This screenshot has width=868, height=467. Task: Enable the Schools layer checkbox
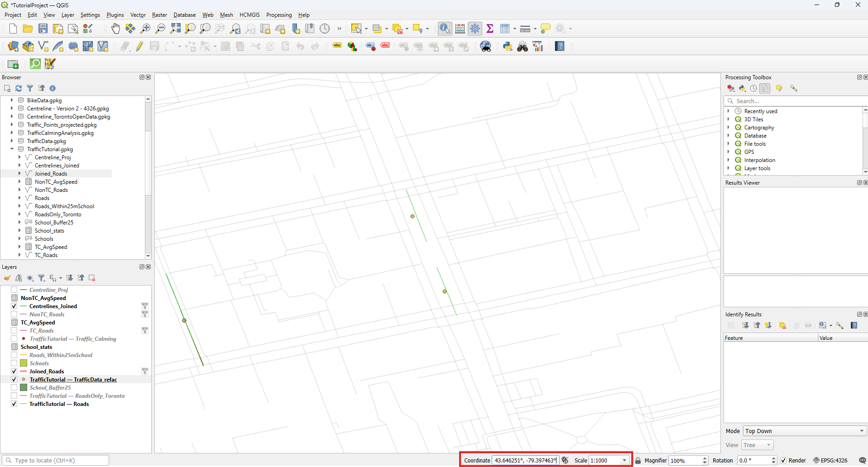[14, 363]
